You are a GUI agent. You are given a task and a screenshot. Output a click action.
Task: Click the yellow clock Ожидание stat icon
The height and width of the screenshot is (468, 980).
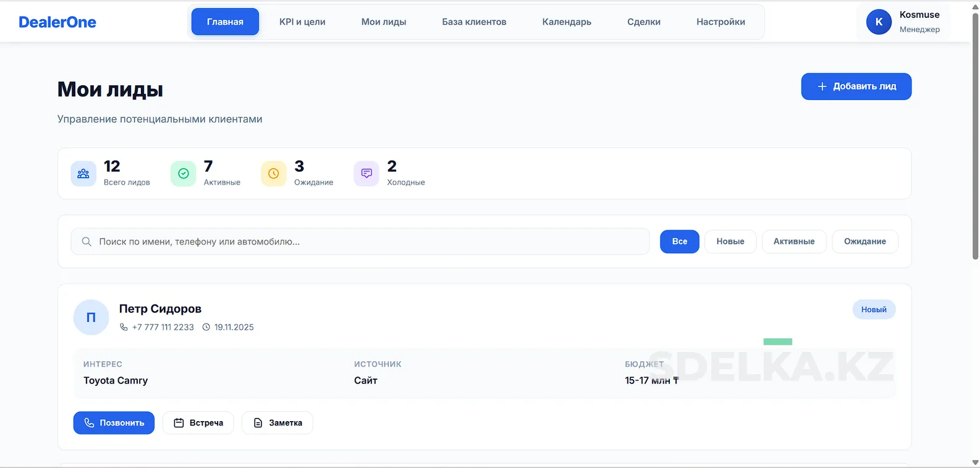click(274, 173)
